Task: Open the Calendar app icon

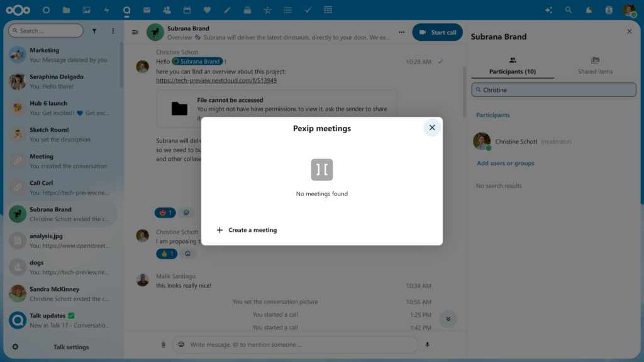Action: (187, 9)
